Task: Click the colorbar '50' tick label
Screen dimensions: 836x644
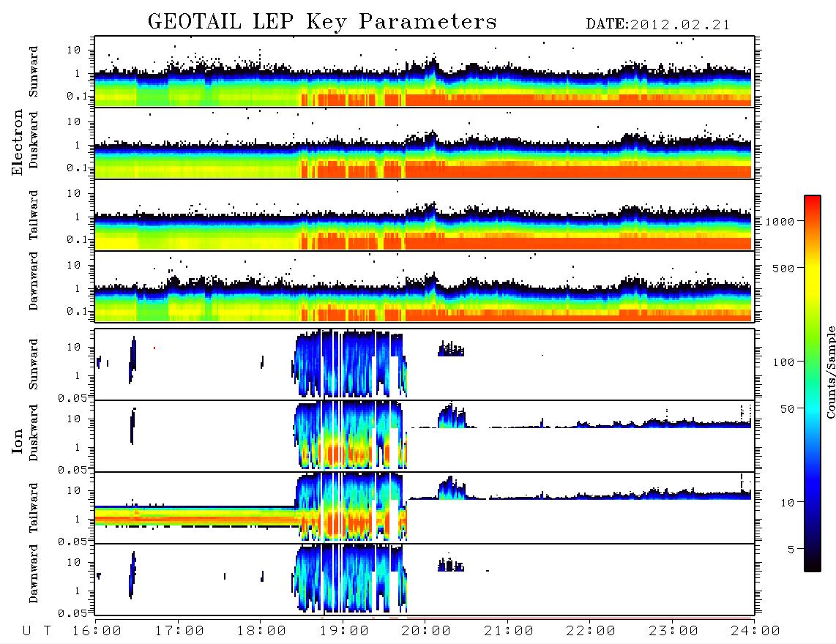Action: [x=787, y=409]
